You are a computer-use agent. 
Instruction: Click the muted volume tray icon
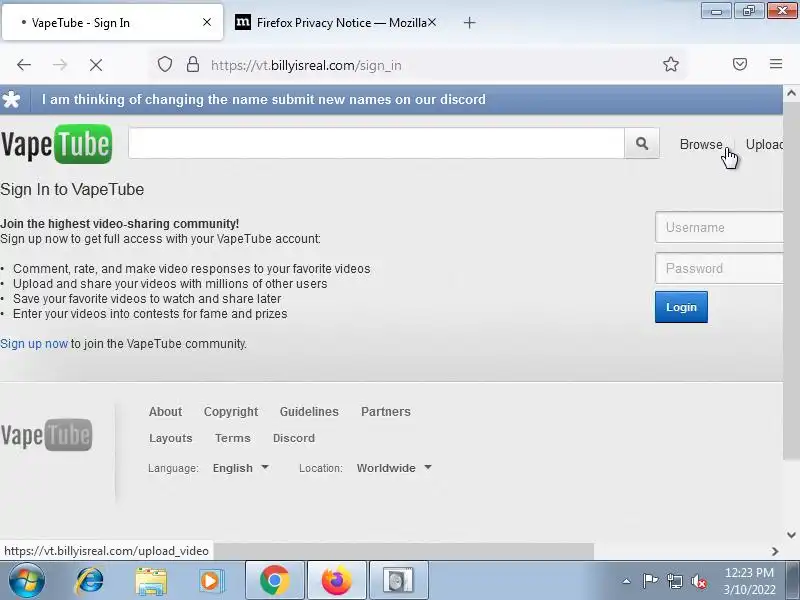[698, 581]
